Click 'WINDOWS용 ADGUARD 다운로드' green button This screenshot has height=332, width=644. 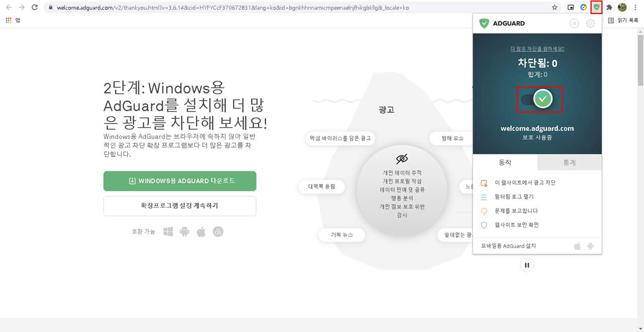point(180,181)
